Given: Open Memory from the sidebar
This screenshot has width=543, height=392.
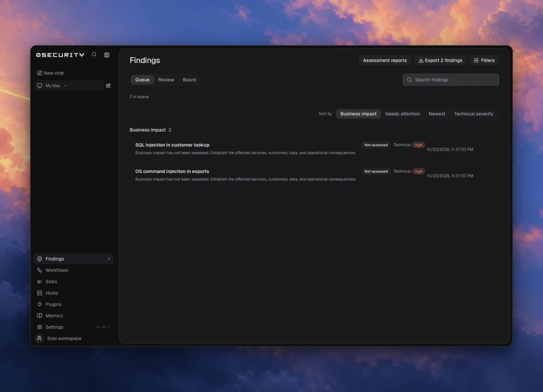Looking at the screenshot, I should [x=74, y=316].
